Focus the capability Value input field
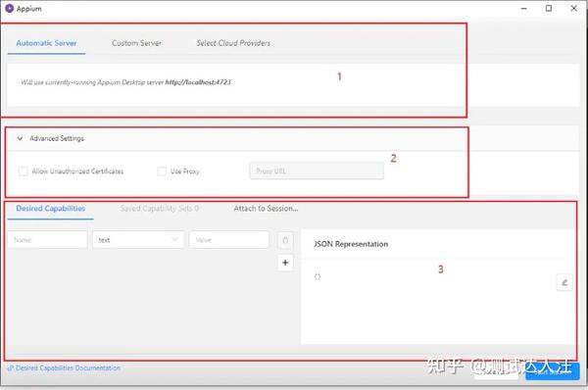Screen dimensions: 588x390 [x=229, y=240]
